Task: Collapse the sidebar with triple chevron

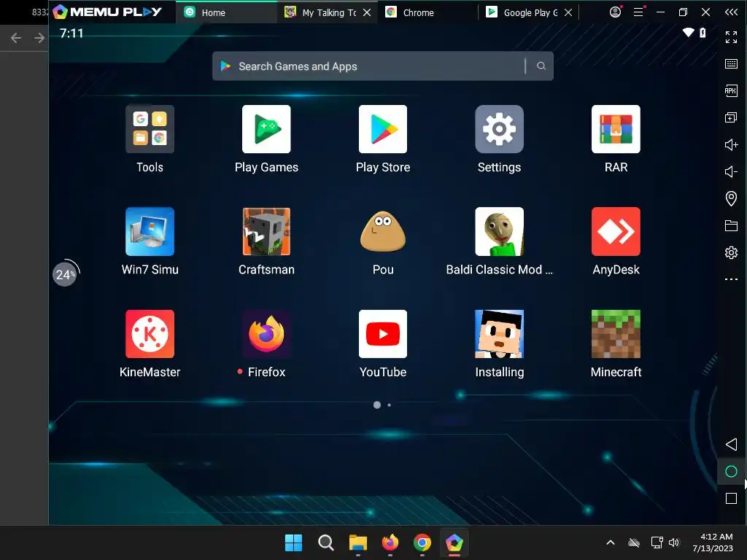Action: [731, 12]
